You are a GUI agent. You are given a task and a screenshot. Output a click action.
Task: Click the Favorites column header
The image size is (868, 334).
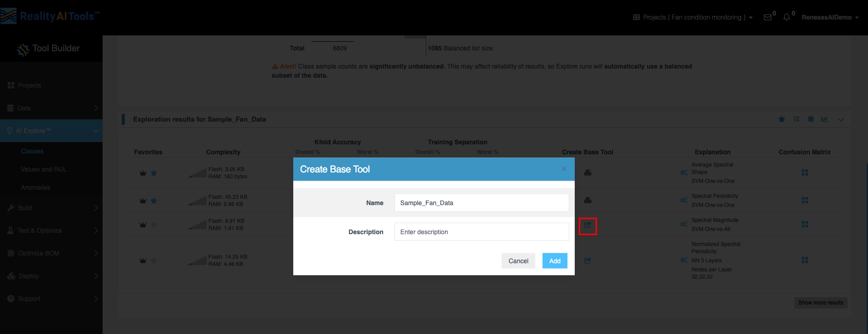pos(148,152)
